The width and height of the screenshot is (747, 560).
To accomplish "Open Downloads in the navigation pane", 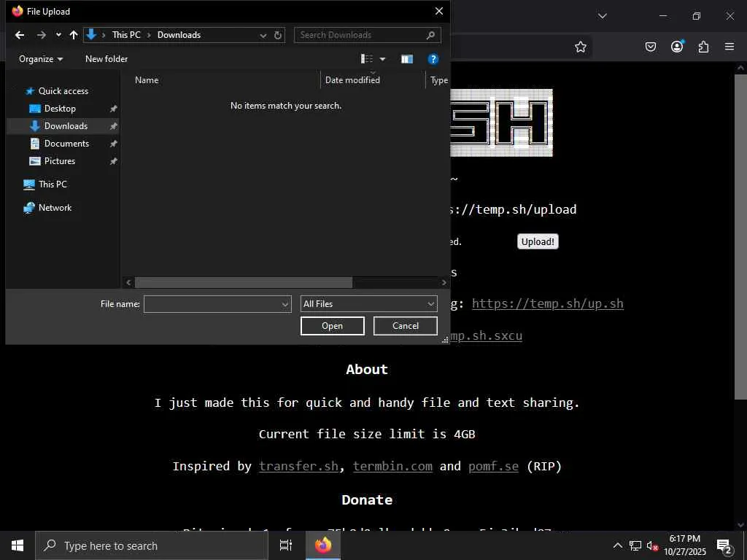I will coord(66,125).
